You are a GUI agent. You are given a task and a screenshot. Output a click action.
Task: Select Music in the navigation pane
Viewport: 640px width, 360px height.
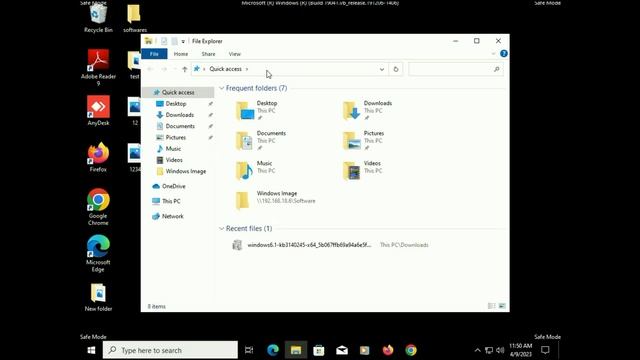pyautogui.click(x=173, y=149)
